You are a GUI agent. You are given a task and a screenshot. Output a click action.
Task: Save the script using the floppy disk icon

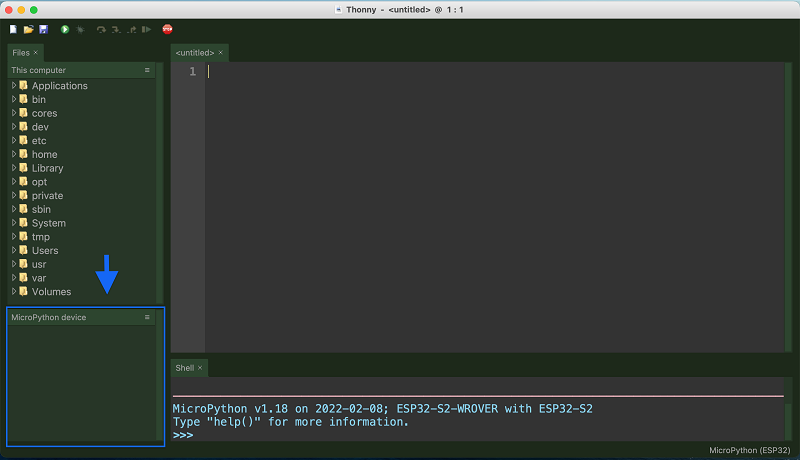point(43,30)
